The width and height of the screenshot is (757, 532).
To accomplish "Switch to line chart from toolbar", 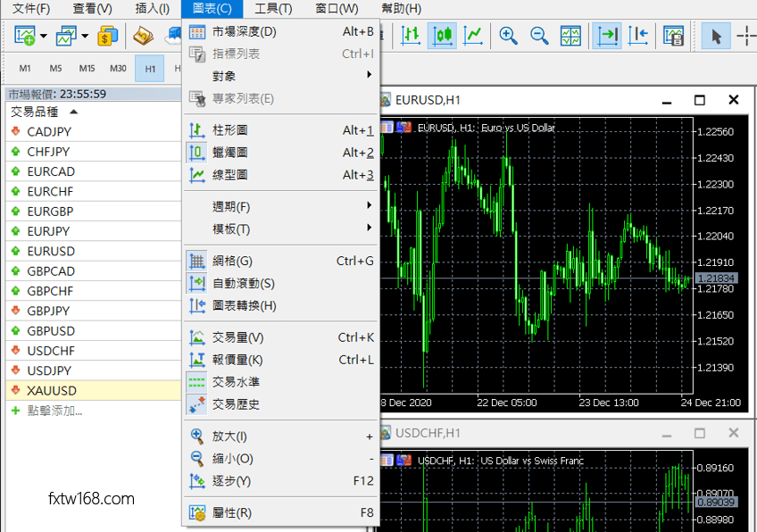I will click(x=474, y=36).
